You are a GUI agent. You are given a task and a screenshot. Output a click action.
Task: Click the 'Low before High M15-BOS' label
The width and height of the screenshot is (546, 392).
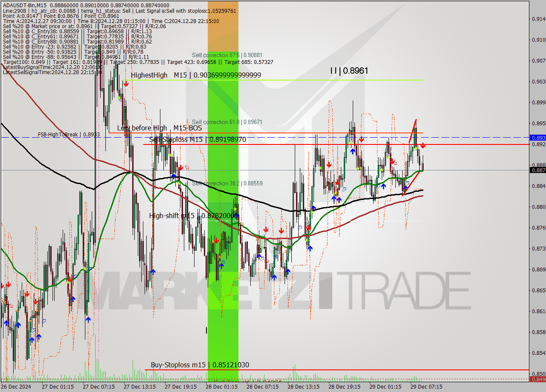point(160,128)
